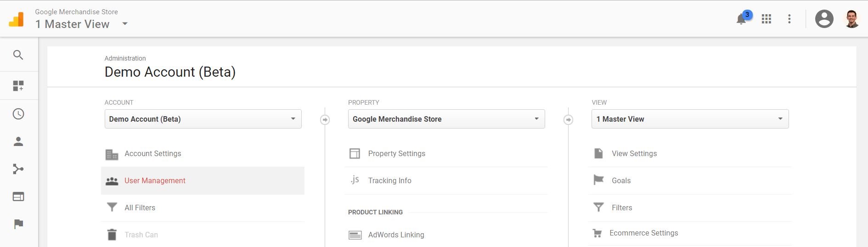Click the Google Merchandise Store header text
Image resolution: width=868 pixels, height=247 pixels.
(x=76, y=12)
